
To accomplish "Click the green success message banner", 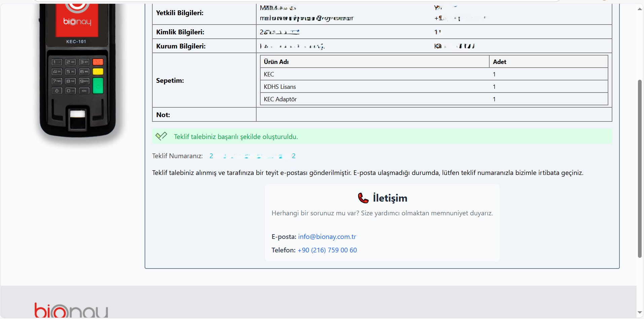I will click(382, 137).
